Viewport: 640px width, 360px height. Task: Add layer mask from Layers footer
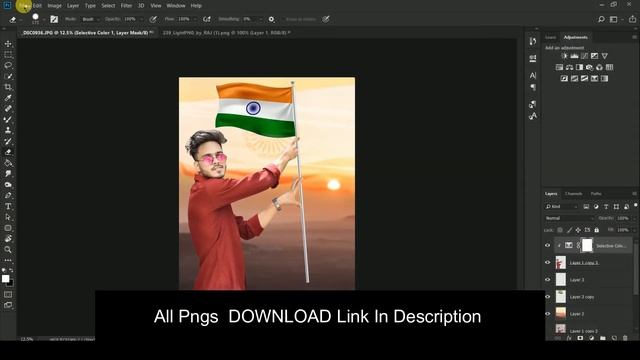coord(580,338)
